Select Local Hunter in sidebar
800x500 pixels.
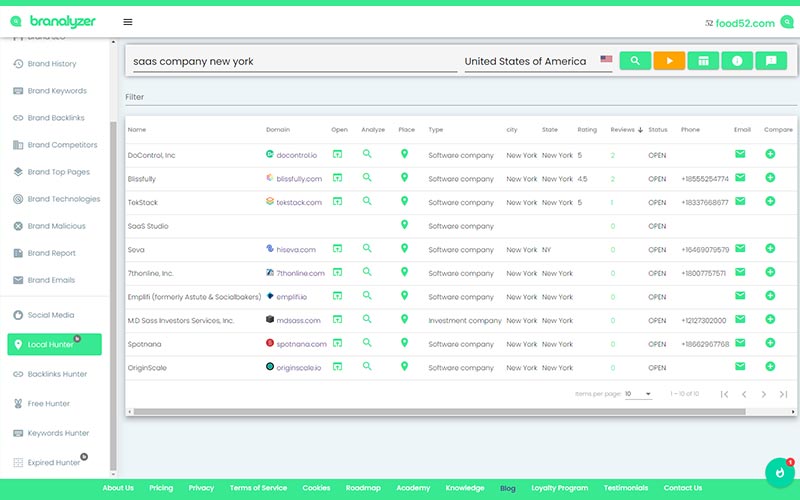click(x=54, y=344)
